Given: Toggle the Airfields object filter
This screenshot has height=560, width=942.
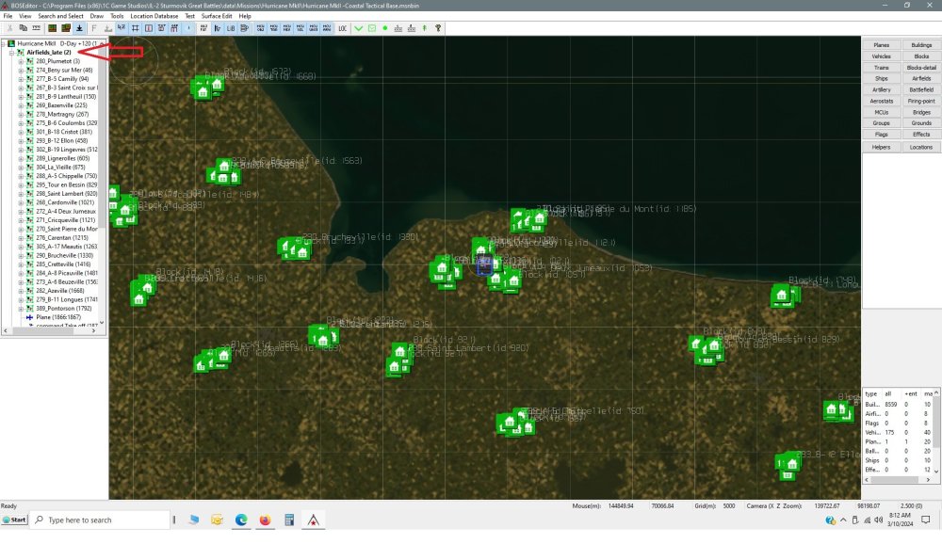Looking at the screenshot, I should [x=920, y=76].
